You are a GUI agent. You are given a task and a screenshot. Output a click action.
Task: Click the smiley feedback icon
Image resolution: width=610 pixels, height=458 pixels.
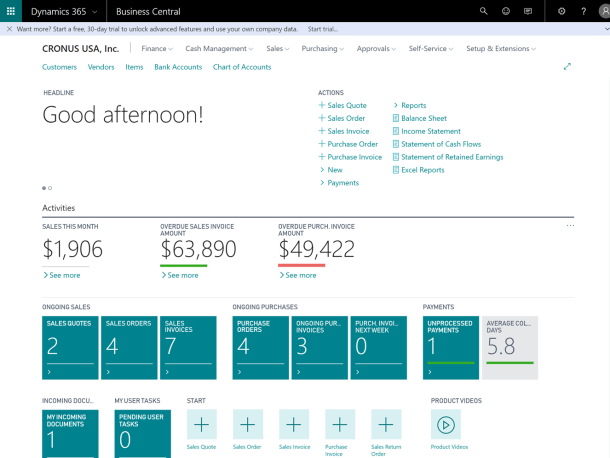click(x=506, y=11)
